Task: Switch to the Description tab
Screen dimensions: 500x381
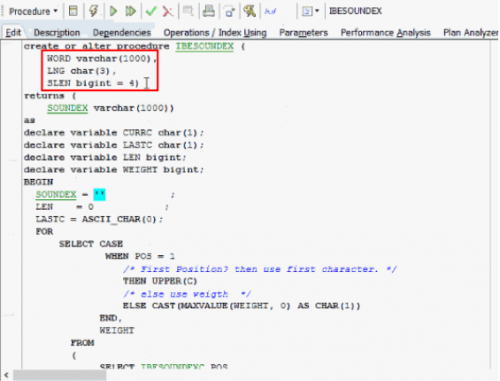Action: tap(57, 33)
